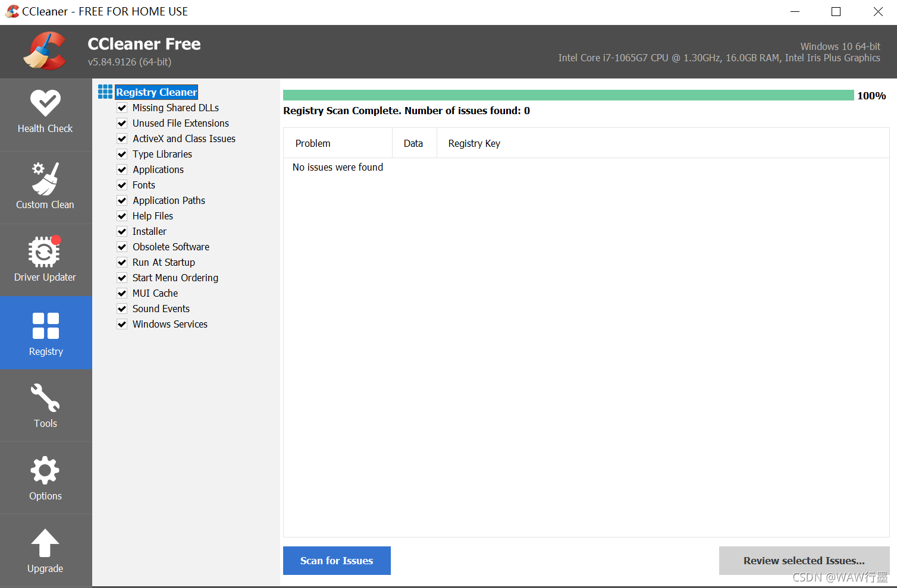Screen dimensions: 897x588
Task: Click the 100% percentage label
Action: pos(871,96)
